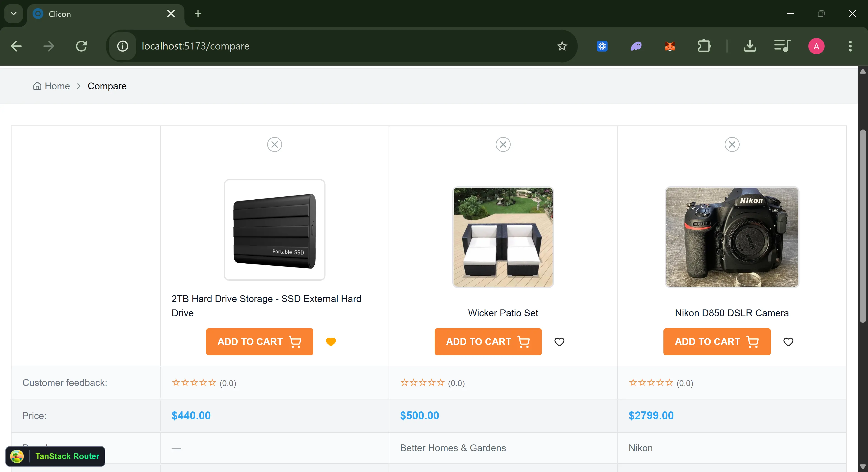This screenshot has width=868, height=472.
Task: Click the star rating for Wicker Patio Set
Action: click(422, 383)
